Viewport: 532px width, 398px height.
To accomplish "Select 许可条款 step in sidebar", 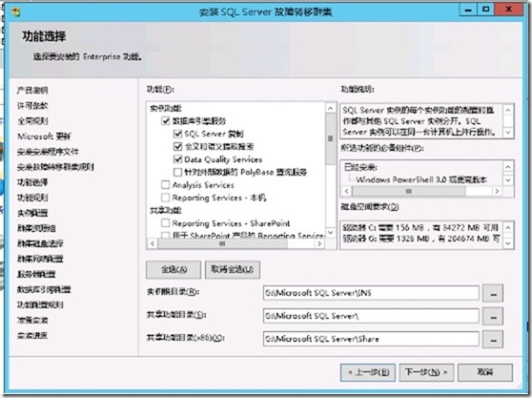I will pos(32,106).
